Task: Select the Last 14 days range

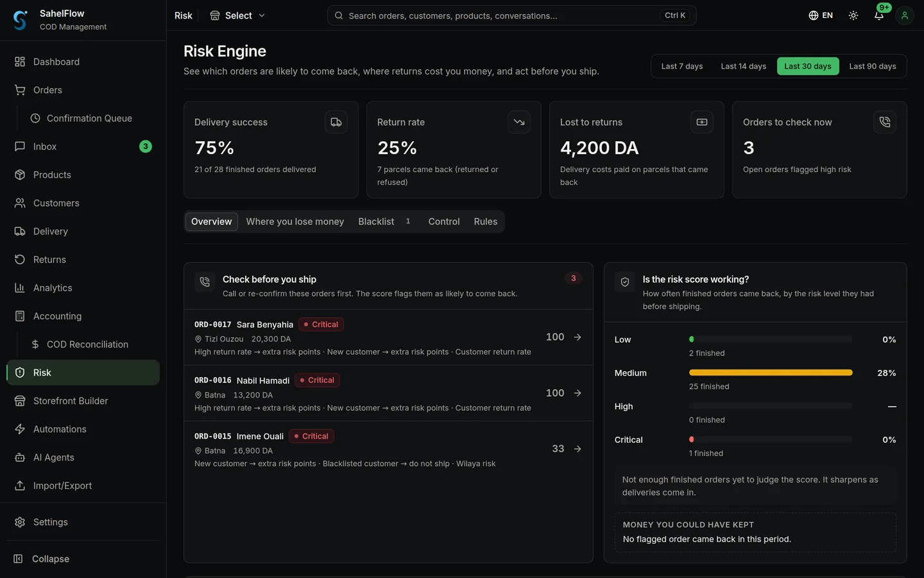Action: tap(744, 66)
